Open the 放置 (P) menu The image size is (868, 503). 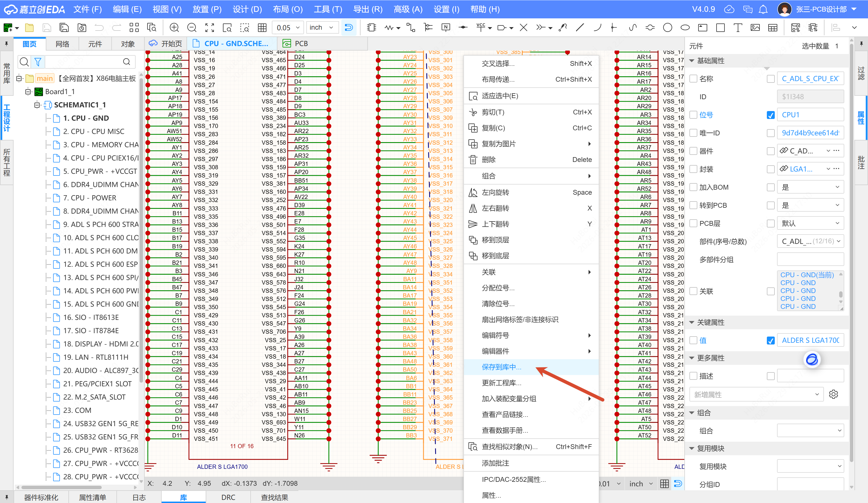pyautogui.click(x=207, y=9)
